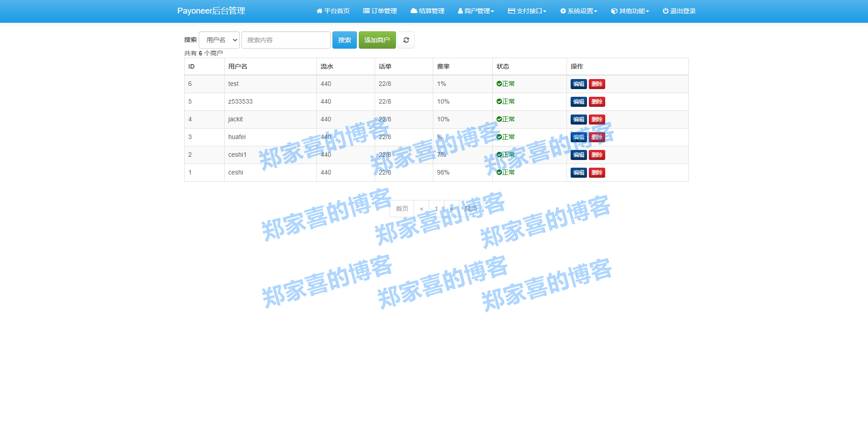Click the 正常 status icon in ID 1 row

click(x=499, y=172)
